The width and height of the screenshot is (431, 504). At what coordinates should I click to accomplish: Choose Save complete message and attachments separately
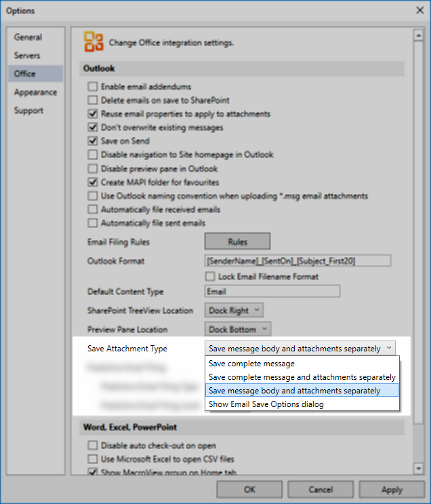click(302, 377)
